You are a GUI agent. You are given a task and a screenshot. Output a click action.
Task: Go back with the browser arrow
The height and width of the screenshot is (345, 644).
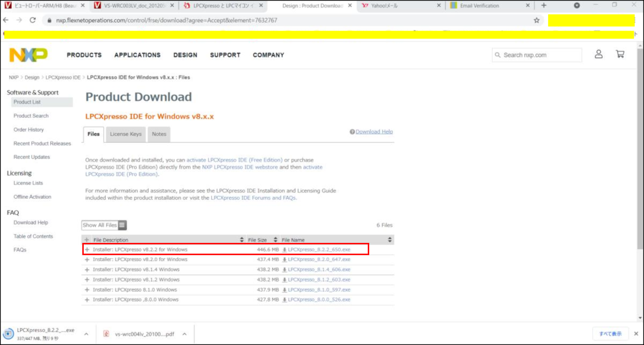point(6,20)
